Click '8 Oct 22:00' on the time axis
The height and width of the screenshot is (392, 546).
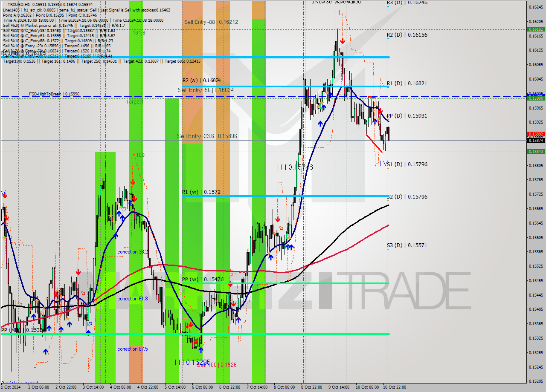tap(311, 387)
